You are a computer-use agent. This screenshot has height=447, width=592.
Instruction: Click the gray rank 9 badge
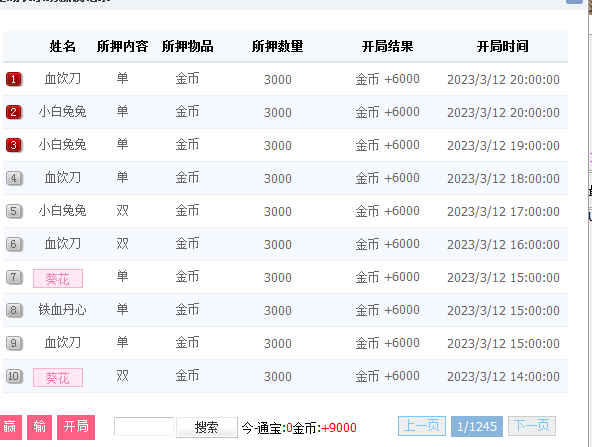(x=14, y=343)
